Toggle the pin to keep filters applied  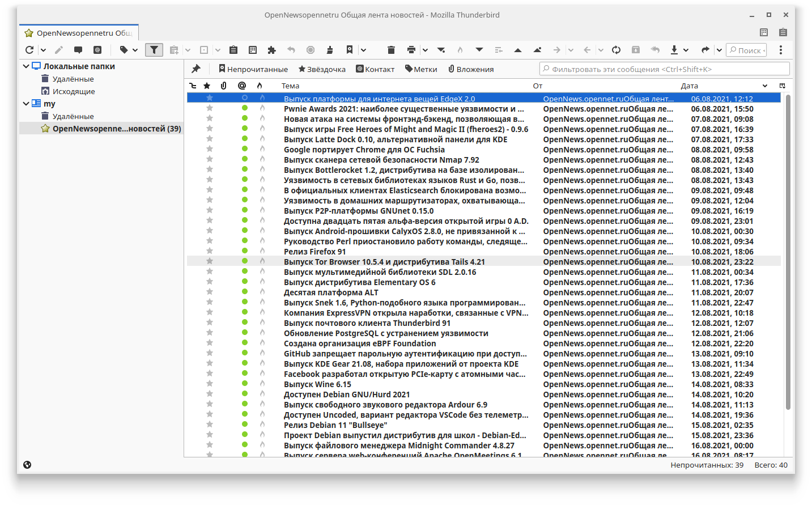pyautogui.click(x=196, y=69)
